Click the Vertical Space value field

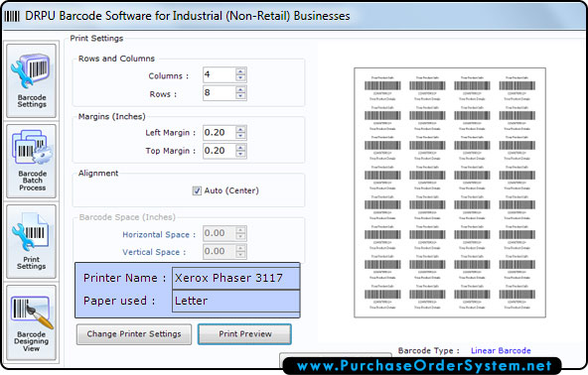220,251
